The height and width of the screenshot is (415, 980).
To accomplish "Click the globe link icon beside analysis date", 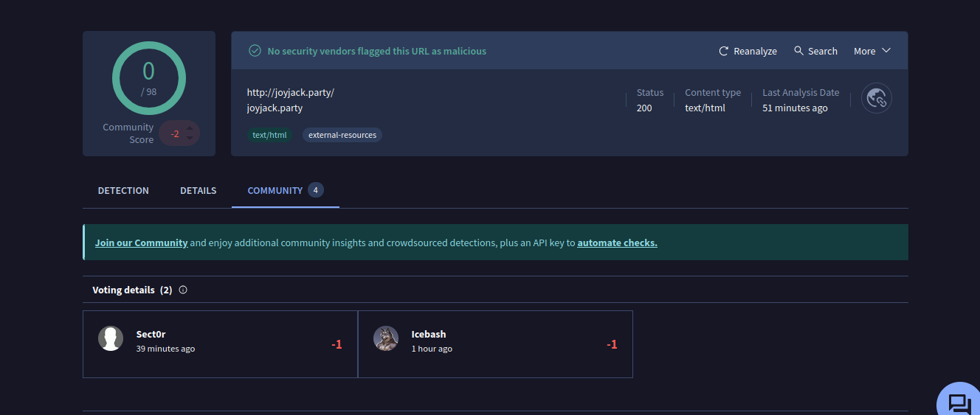I will pos(877,98).
